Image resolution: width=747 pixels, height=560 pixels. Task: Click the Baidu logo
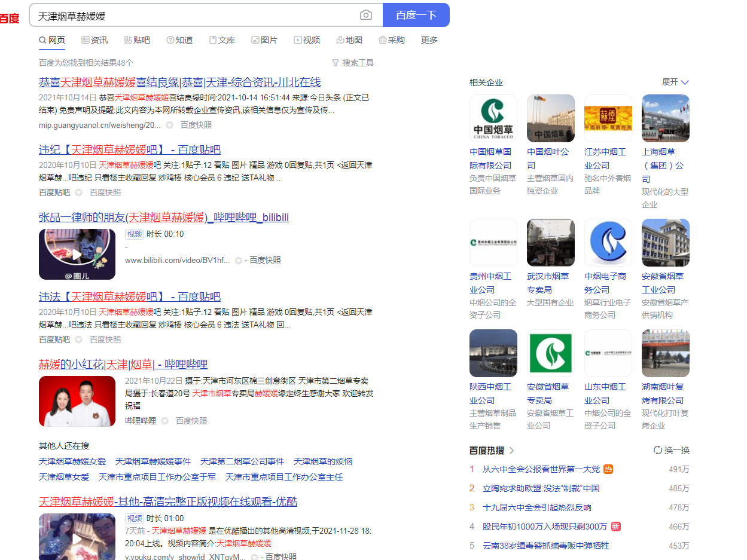[x=9, y=18]
